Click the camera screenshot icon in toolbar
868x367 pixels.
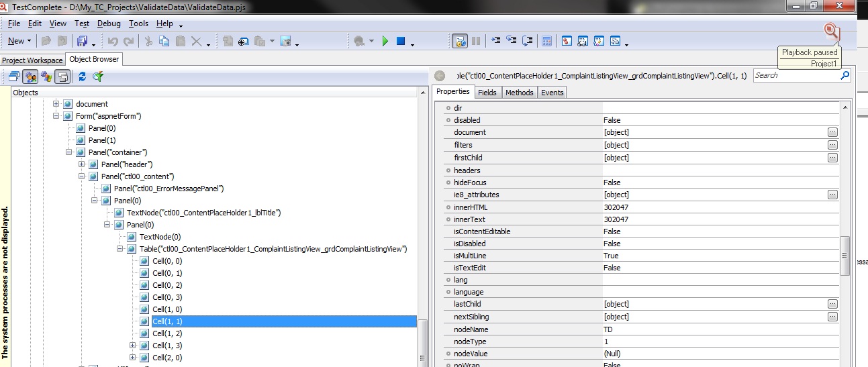coord(285,42)
